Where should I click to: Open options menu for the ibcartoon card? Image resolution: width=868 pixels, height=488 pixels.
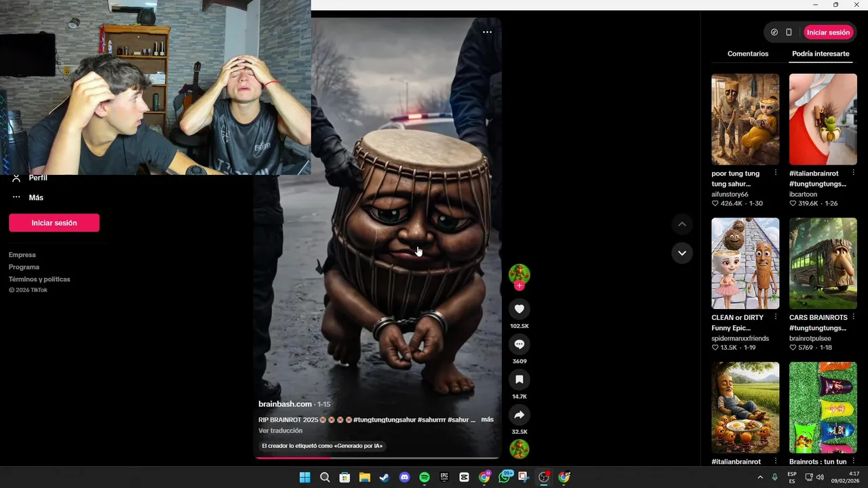pos(854,173)
